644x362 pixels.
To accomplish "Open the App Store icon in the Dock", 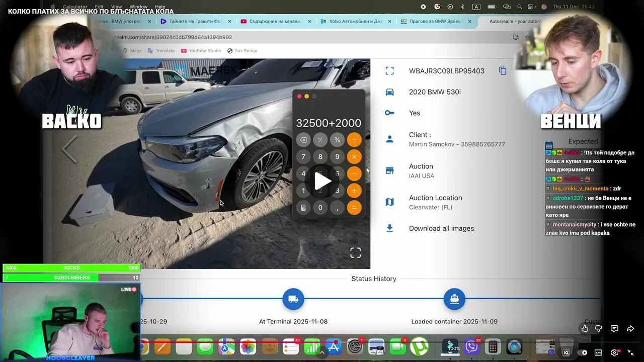I will click(334, 346).
